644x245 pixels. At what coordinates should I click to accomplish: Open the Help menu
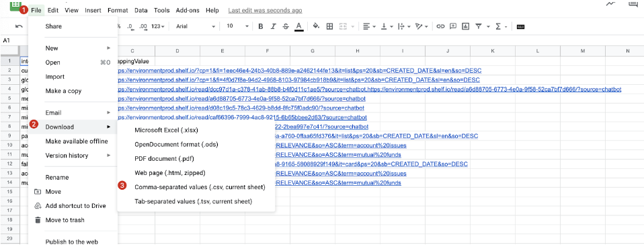[x=212, y=10]
